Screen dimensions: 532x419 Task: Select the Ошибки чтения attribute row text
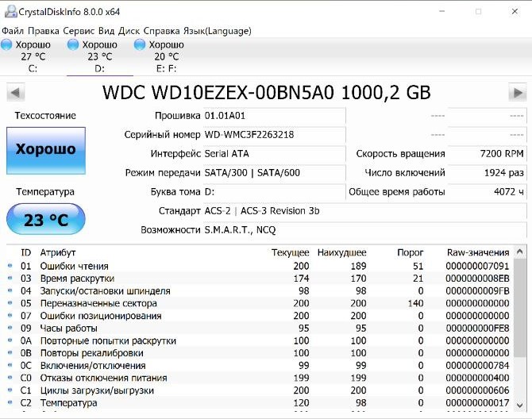click(x=75, y=266)
